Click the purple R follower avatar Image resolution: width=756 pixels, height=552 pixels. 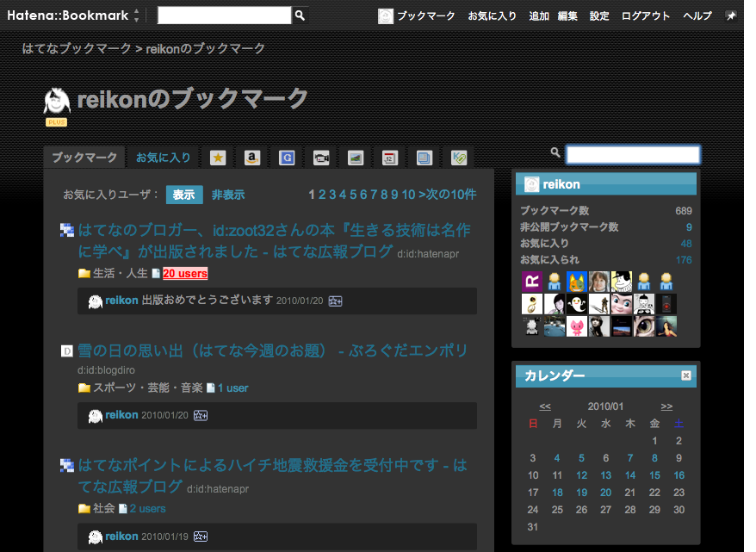click(x=532, y=282)
